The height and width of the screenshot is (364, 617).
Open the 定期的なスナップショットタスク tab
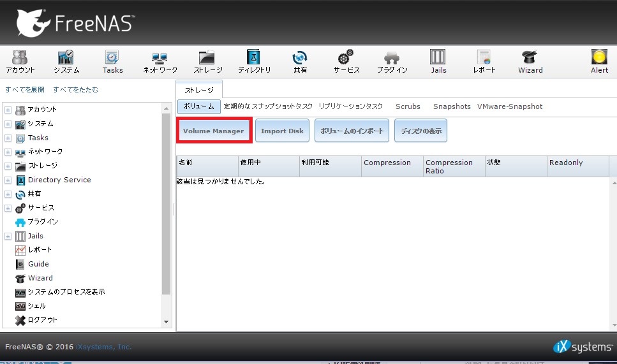(268, 106)
